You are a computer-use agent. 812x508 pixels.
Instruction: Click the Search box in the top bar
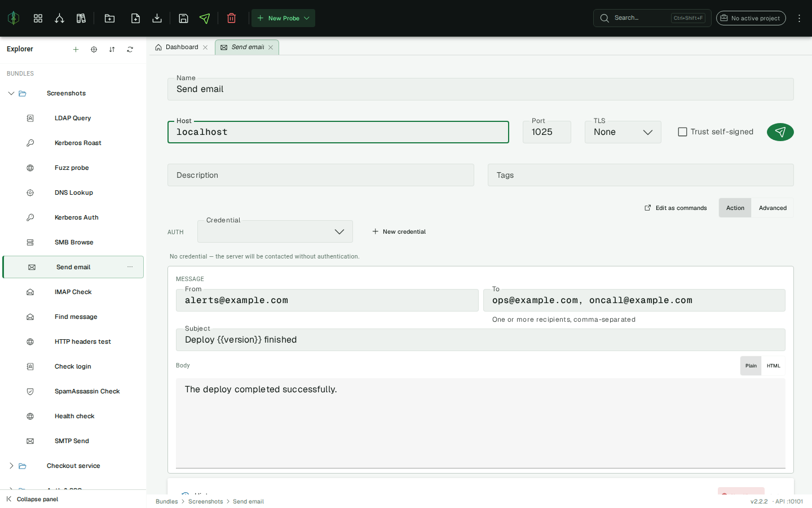[x=652, y=18]
